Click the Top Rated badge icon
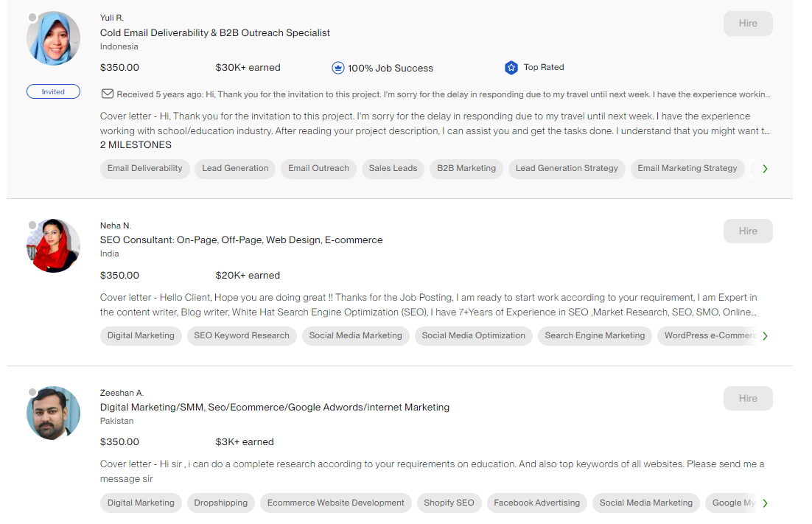 (x=511, y=68)
